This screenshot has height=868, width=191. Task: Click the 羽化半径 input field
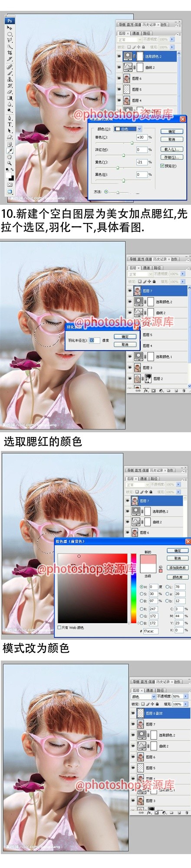[94, 340]
